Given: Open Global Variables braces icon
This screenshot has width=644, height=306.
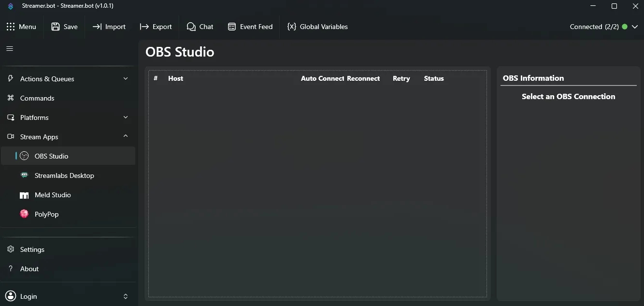Looking at the screenshot, I should point(291,27).
